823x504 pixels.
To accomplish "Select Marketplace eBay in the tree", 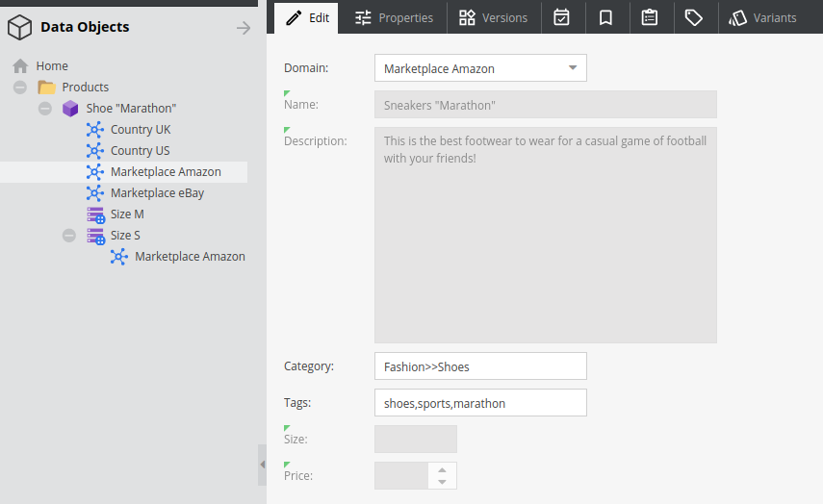I will 158,193.
